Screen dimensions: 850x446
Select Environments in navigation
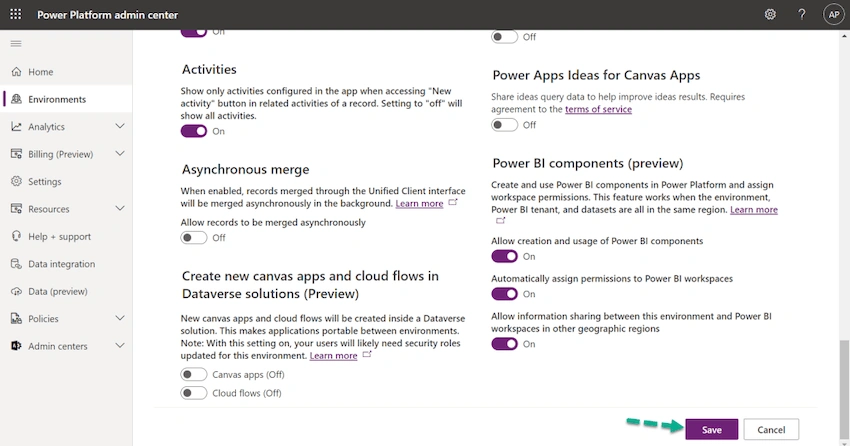[x=66, y=99]
